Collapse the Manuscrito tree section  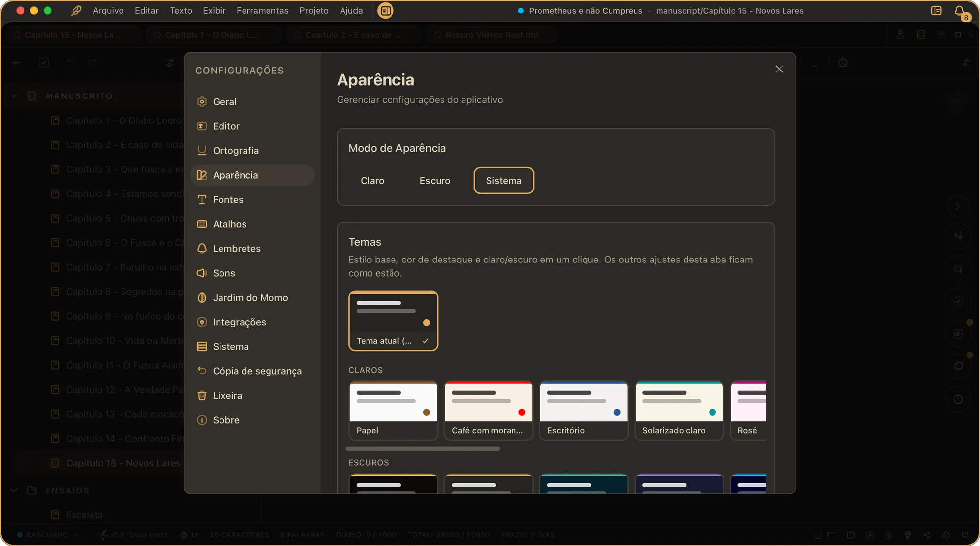point(14,96)
